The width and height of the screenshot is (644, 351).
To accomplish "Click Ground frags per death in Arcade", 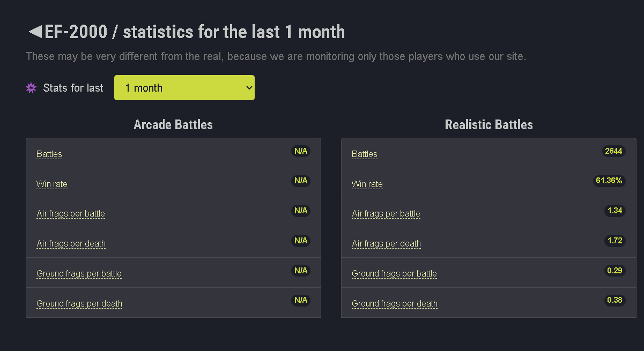I will (x=79, y=304).
